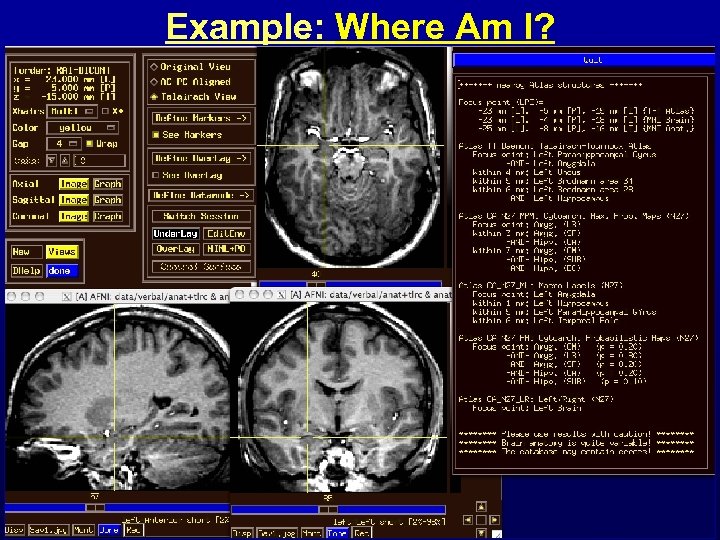
Task: Click the pan up arrow icon
Action: (x=481, y=506)
